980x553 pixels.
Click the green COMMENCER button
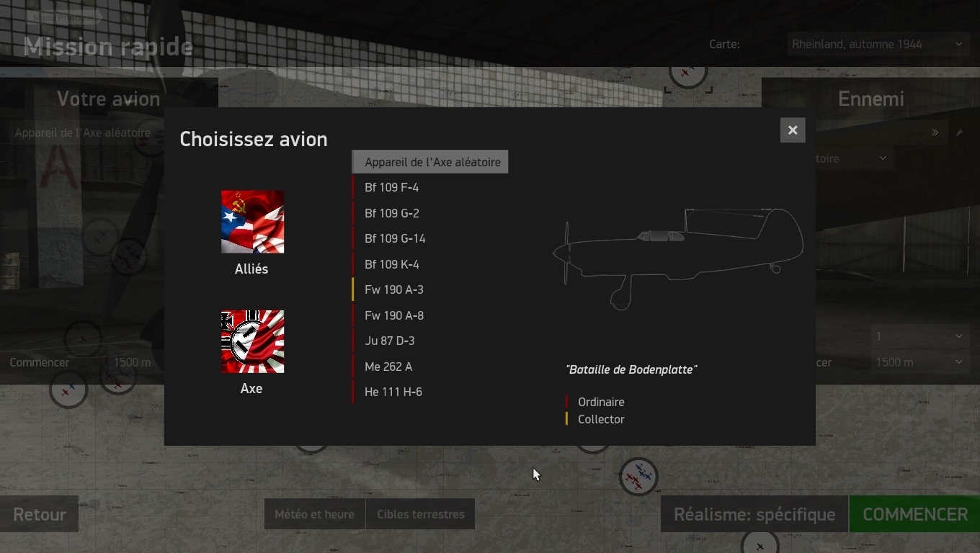click(914, 514)
